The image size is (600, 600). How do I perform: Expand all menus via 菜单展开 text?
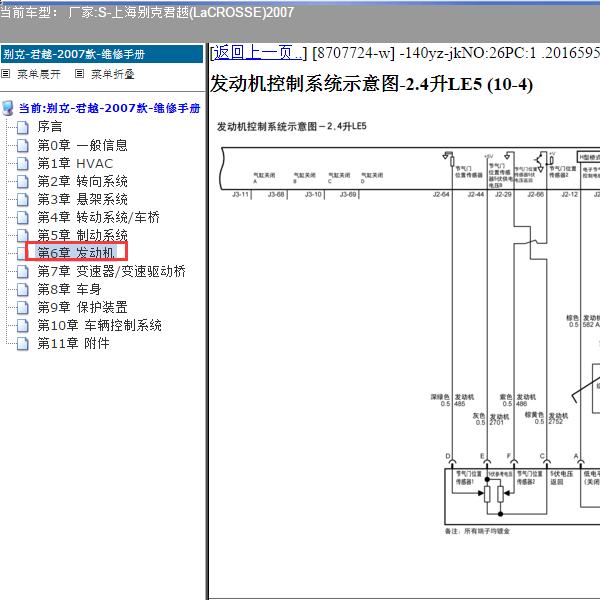[38, 74]
